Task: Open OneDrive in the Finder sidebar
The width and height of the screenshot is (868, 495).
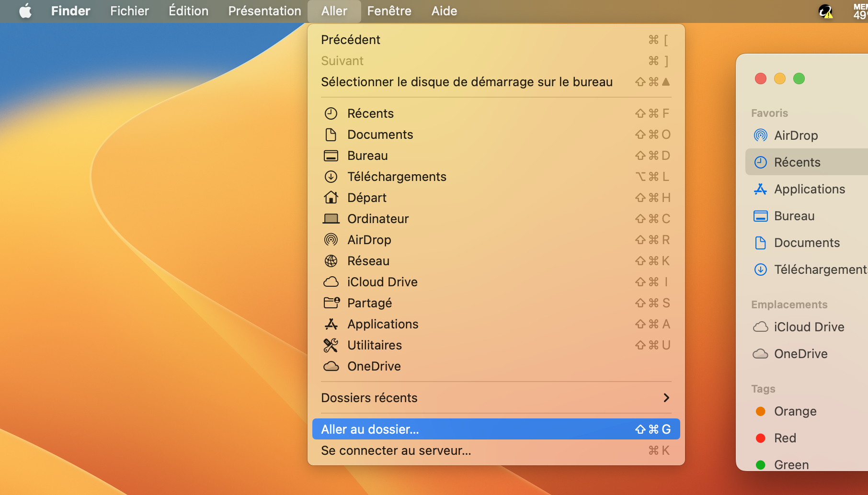Action: pos(800,354)
